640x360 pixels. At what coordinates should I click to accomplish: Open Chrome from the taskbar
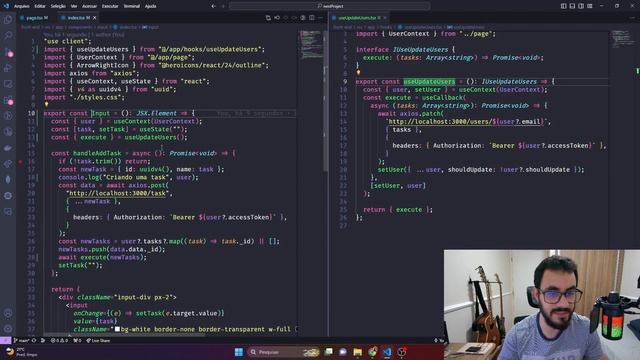pyautogui.click(x=372, y=351)
